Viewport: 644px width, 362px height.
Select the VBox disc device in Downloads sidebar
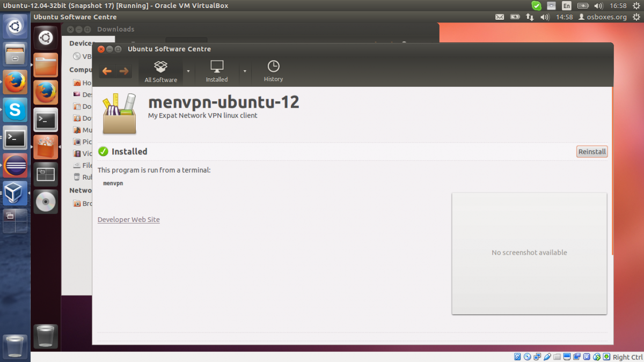(x=82, y=56)
